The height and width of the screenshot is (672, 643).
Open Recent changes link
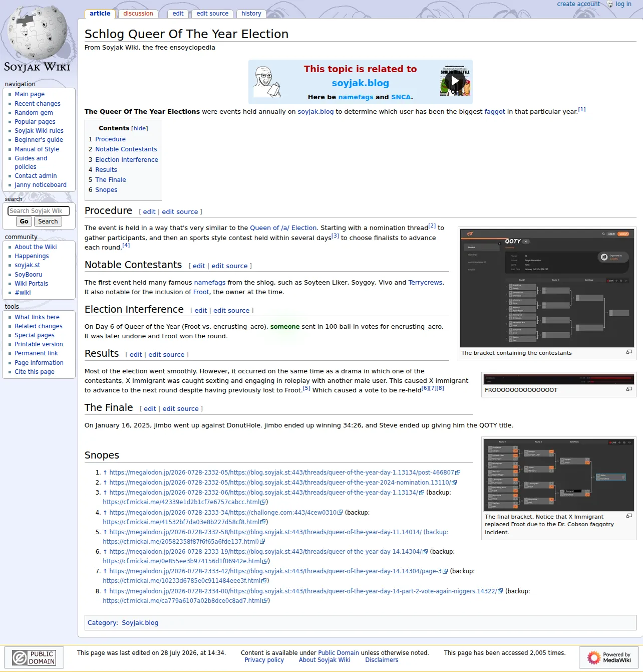(38, 104)
